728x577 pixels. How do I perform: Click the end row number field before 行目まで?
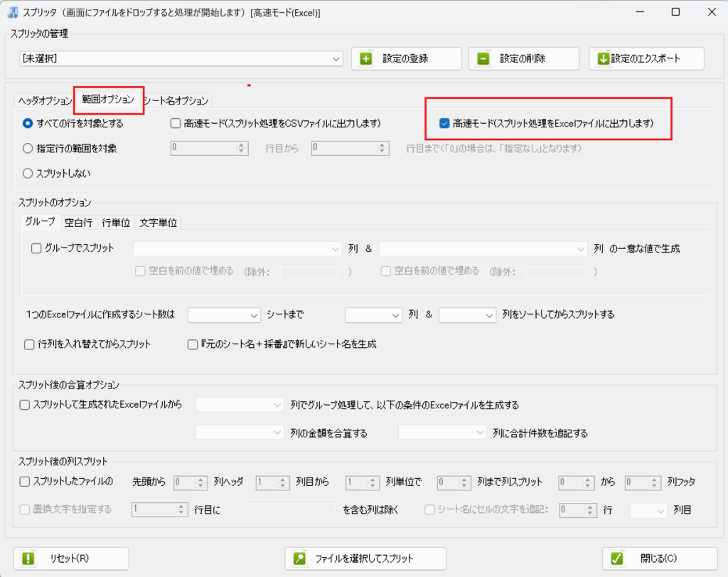pos(350,148)
